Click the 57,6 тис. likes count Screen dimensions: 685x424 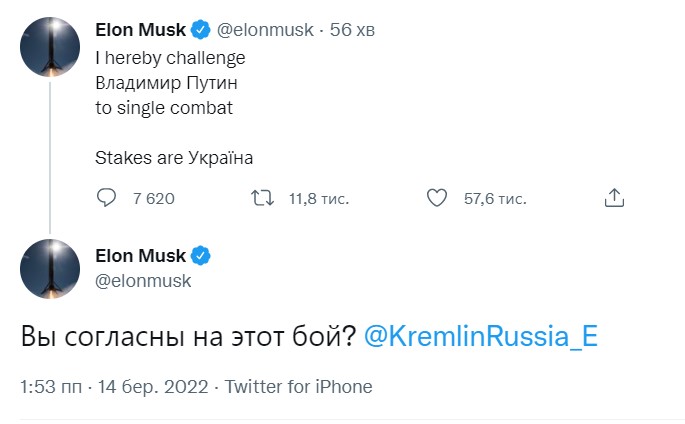tap(495, 198)
